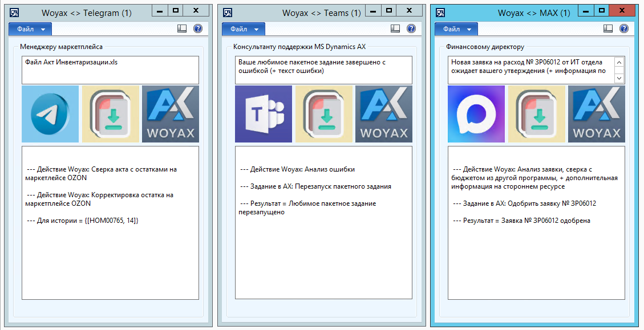Click view layout icon in Telegram window
The height and width of the screenshot is (330, 644).
tap(182, 28)
